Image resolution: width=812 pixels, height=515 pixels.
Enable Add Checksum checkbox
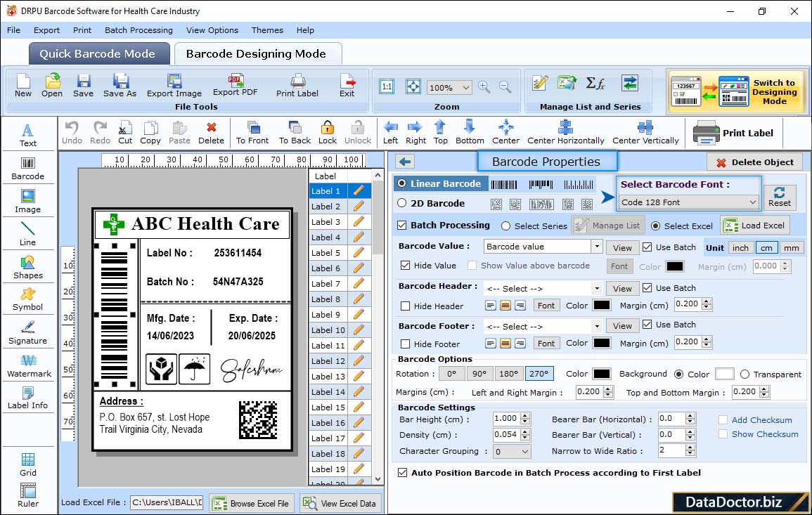click(x=723, y=420)
